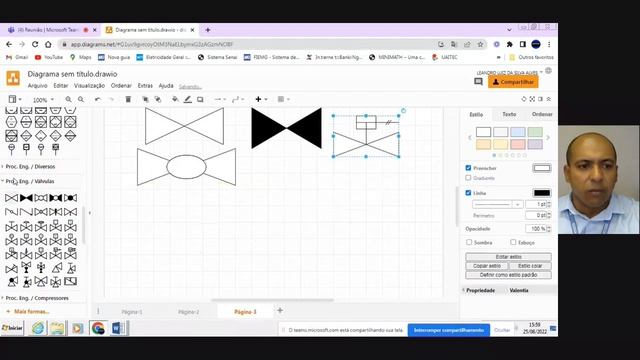Click the Estilo colar button
Image resolution: width=640 pixels, height=360 pixels.
pyautogui.click(x=530, y=266)
